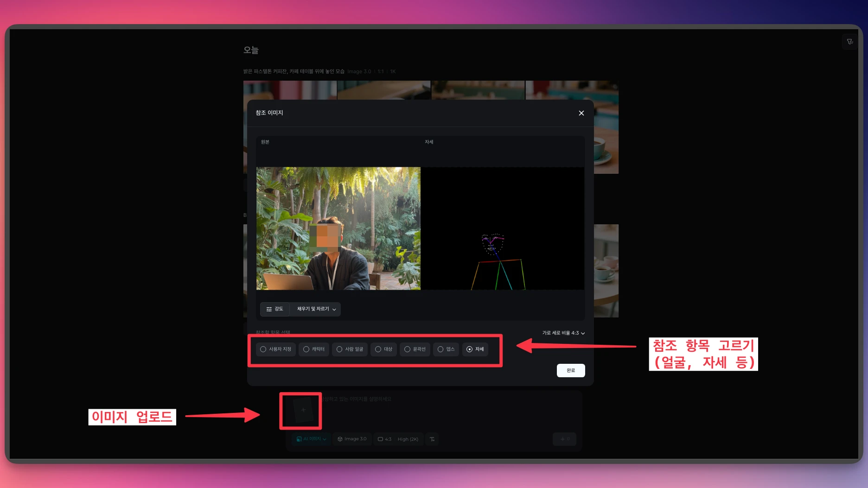The image size is (868, 488).
Task: Select the 뎁스 radio option
Action: [x=446, y=349]
